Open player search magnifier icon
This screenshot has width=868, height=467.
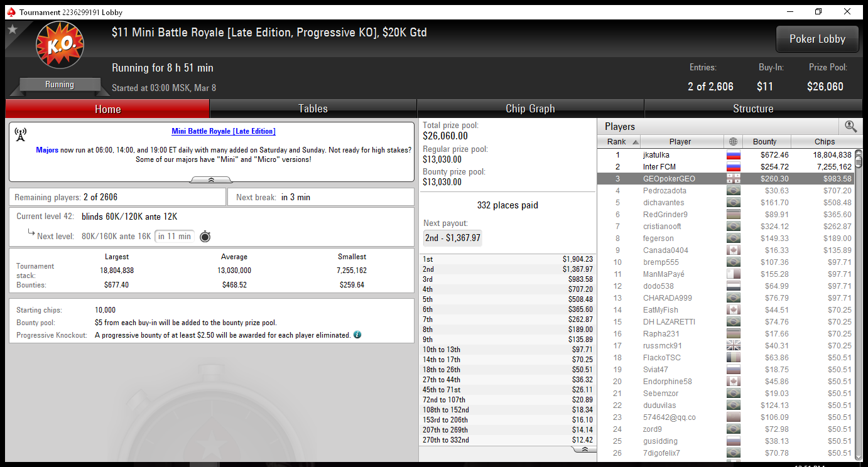850,126
